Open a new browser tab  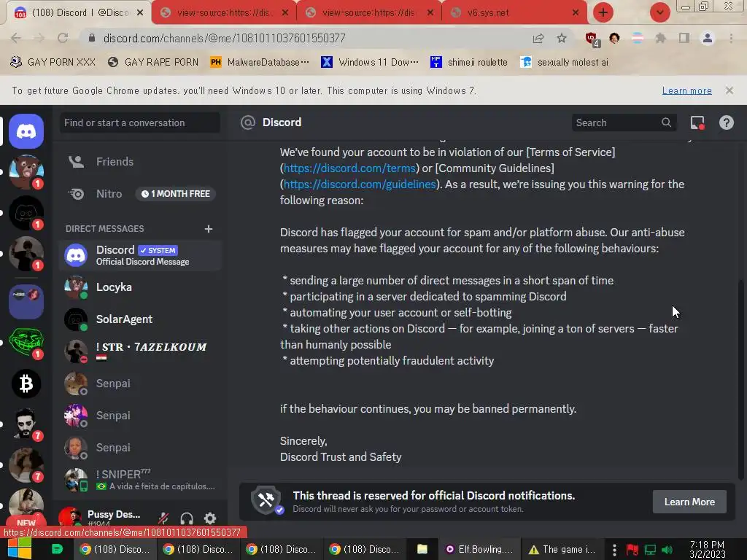coord(603,13)
